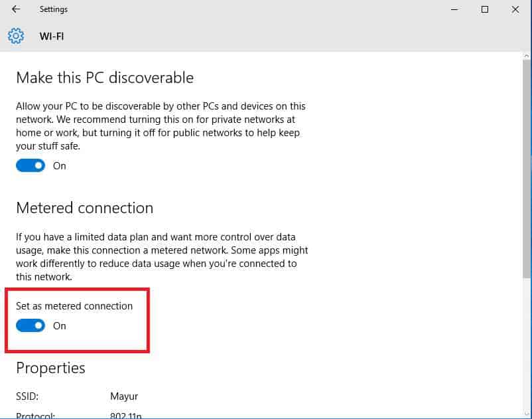Turn off Make this PC discoverable switch
Screen dimensions: 532x419
(x=31, y=166)
